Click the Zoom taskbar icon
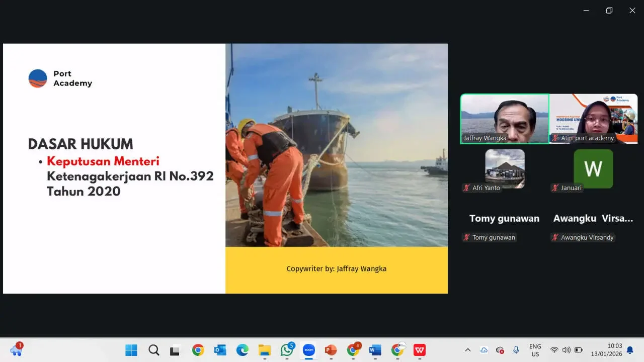The image size is (644, 362). (x=309, y=350)
